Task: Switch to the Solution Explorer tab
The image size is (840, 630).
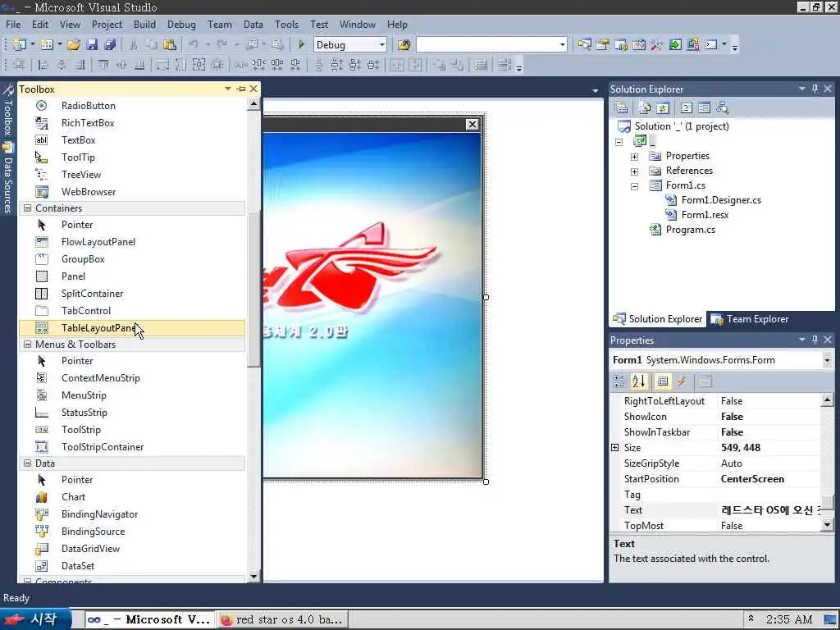Action: coord(658,319)
